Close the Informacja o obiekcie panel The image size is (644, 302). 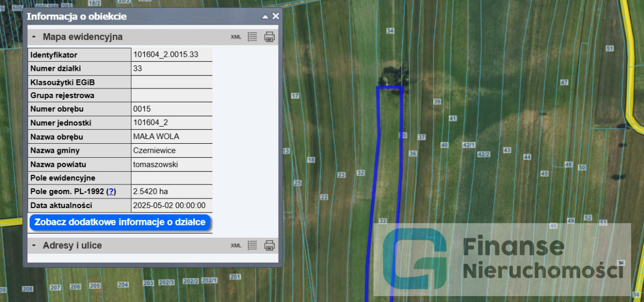click(x=276, y=16)
